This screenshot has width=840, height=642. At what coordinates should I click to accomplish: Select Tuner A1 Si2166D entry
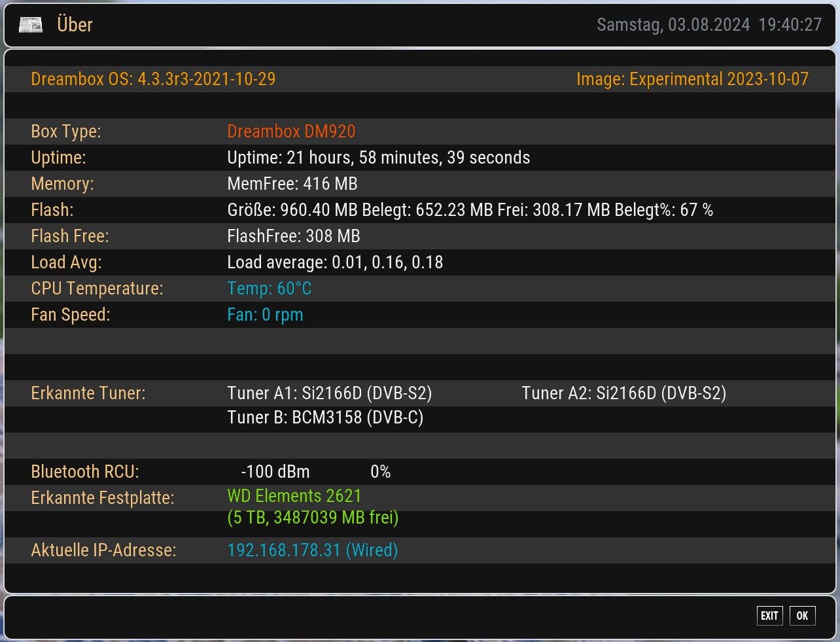click(329, 393)
